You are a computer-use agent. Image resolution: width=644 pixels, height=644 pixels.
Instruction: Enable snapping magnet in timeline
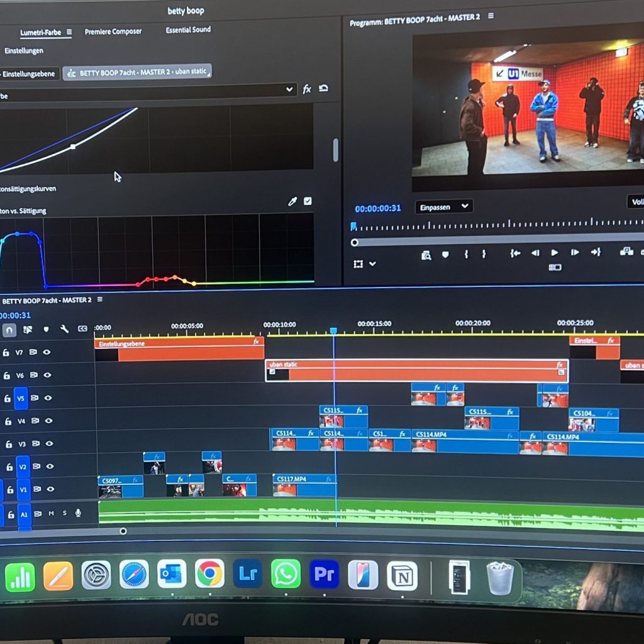pyautogui.click(x=9, y=330)
